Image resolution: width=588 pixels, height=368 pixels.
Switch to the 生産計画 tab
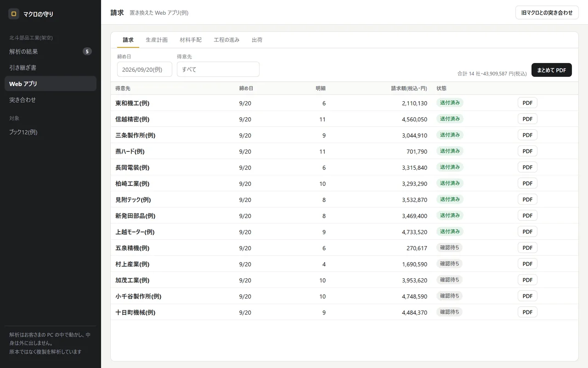(157, 40)
